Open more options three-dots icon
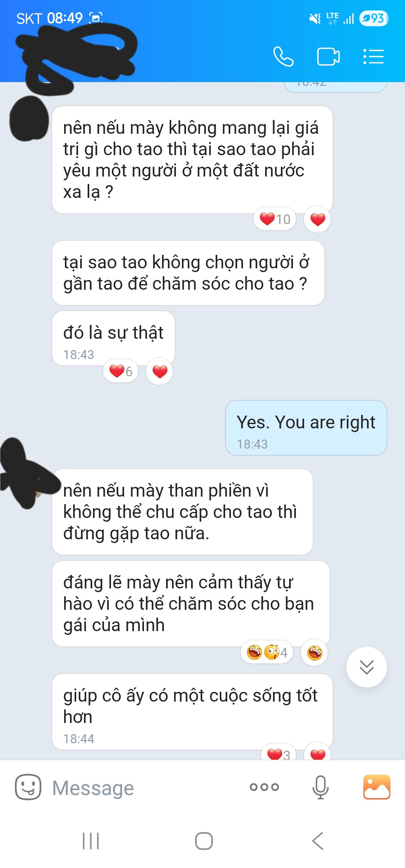 tap(264, 787)
